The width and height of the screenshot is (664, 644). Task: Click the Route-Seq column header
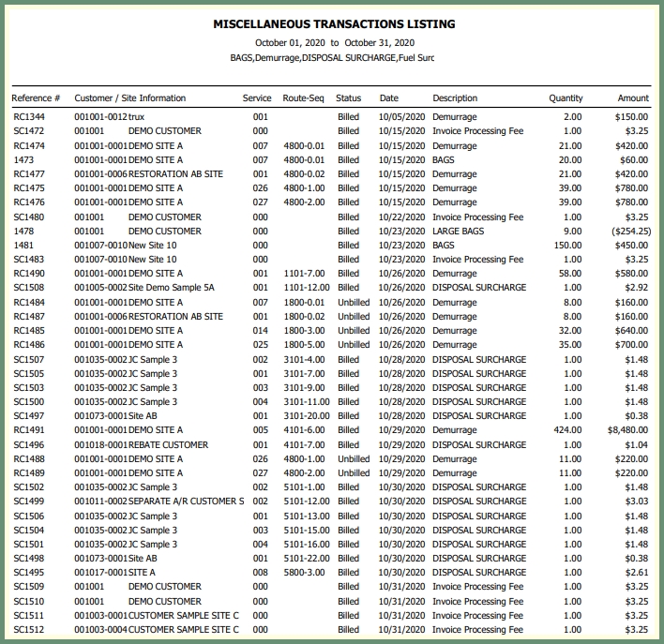[x=303, y=98]
